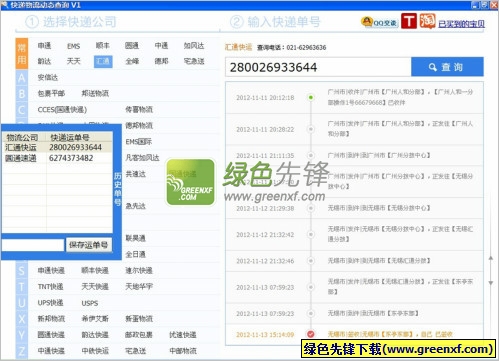Click the highlighted 汇通 courier

(103, 61)
